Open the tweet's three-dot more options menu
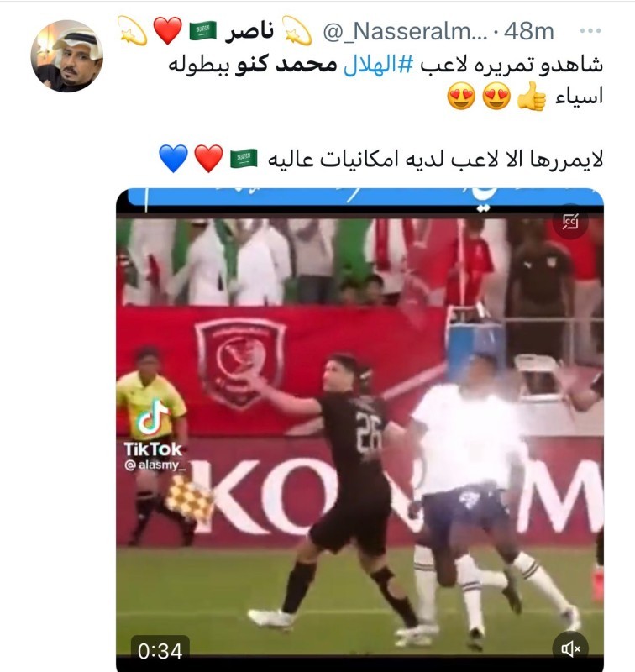Image resolution: width=635 pixels, height=672 pixels. [x=590, y=31]
